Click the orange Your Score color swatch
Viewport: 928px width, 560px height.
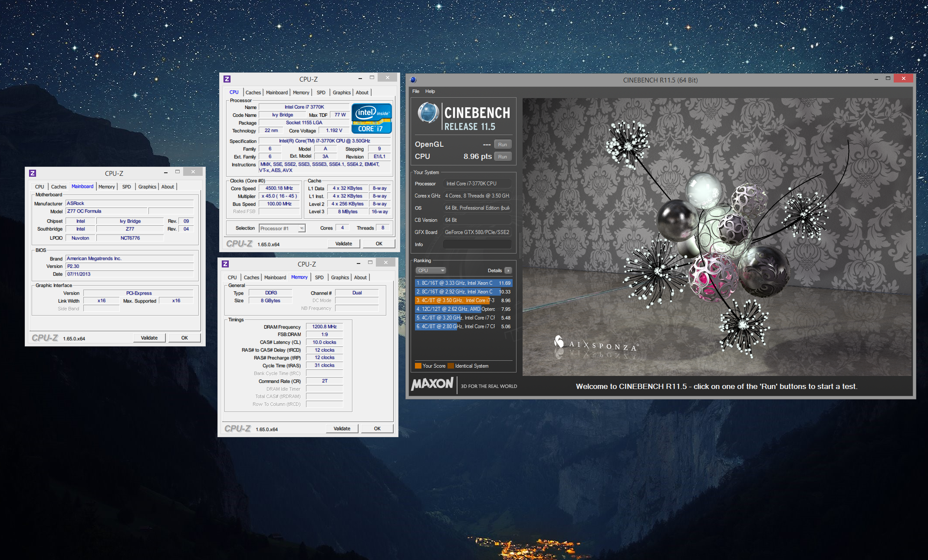418,366
